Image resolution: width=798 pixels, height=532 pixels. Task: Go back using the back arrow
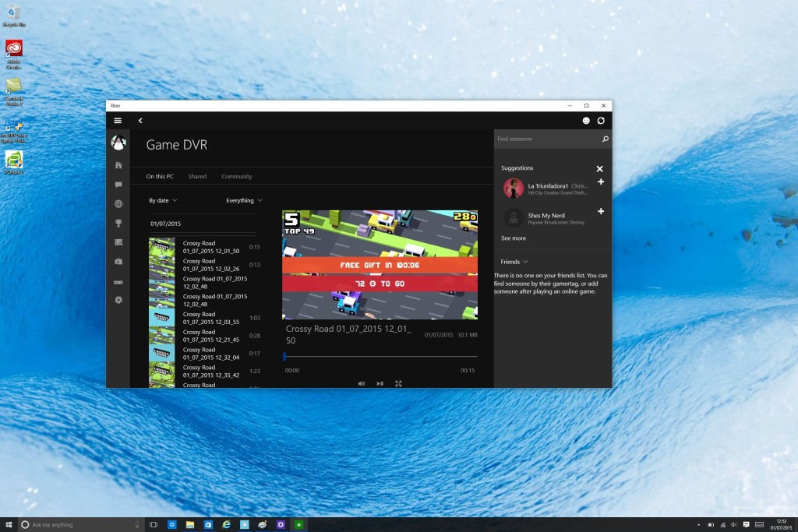tap(140, 121)
